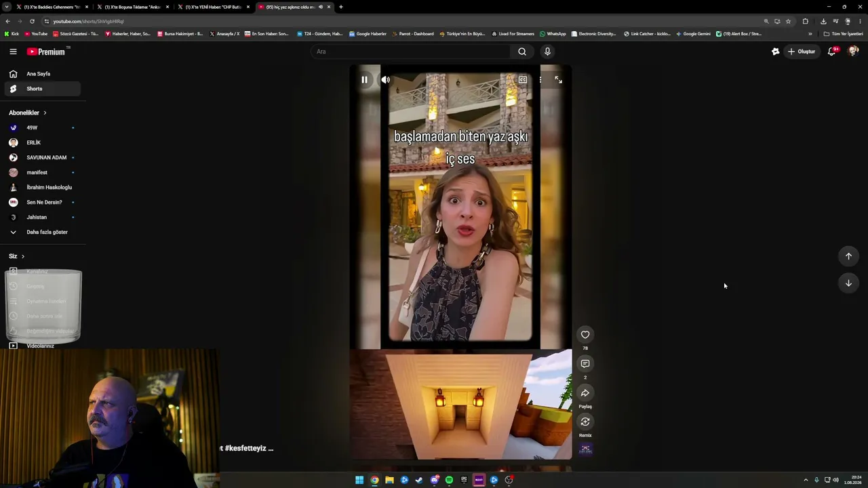
Task: Open the Jahistan channel subscription
Action: (43, 217)
